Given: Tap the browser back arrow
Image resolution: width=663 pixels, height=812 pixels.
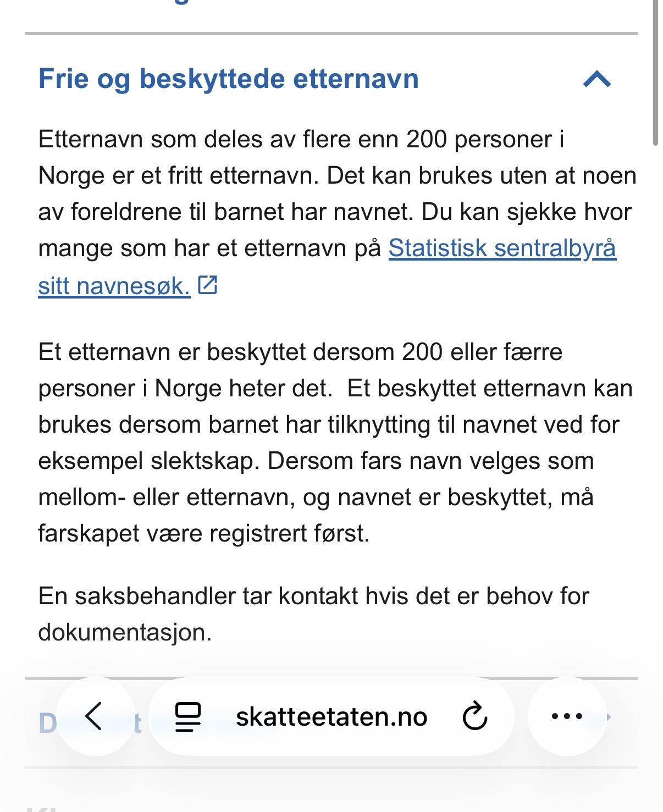Looking at the screenshot, I should 95,716.
